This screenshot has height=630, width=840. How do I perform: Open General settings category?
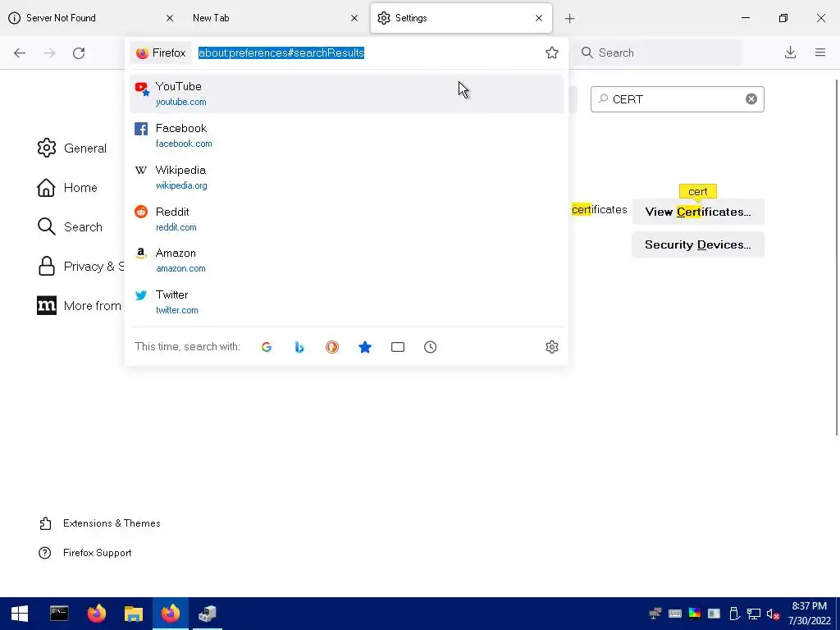(72, 148)
